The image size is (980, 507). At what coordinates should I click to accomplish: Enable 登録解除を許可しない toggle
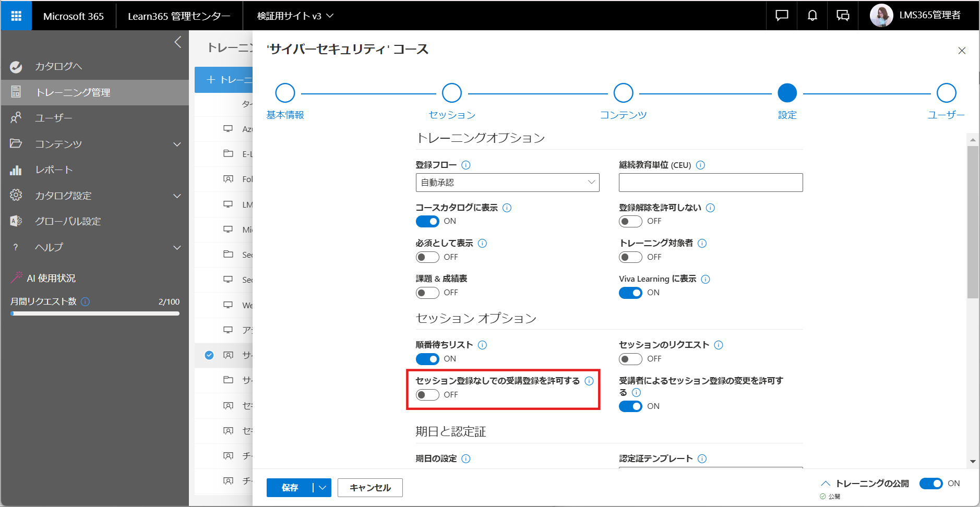point(630,222)
